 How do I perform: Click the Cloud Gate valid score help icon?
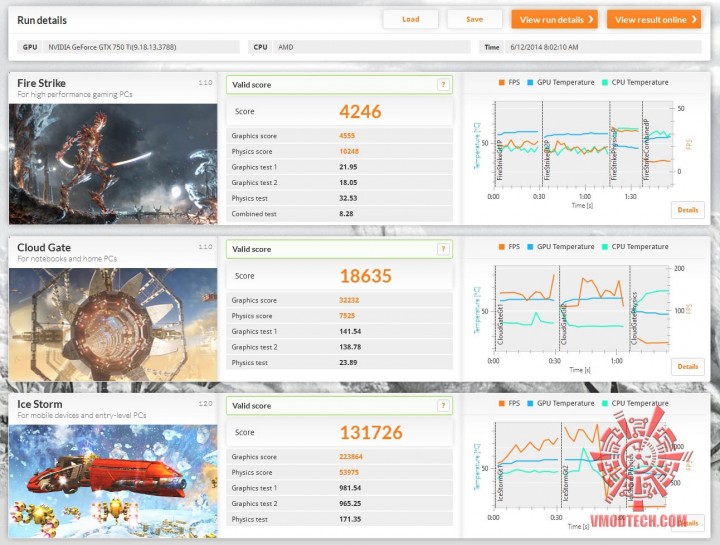tap(443, 249)
